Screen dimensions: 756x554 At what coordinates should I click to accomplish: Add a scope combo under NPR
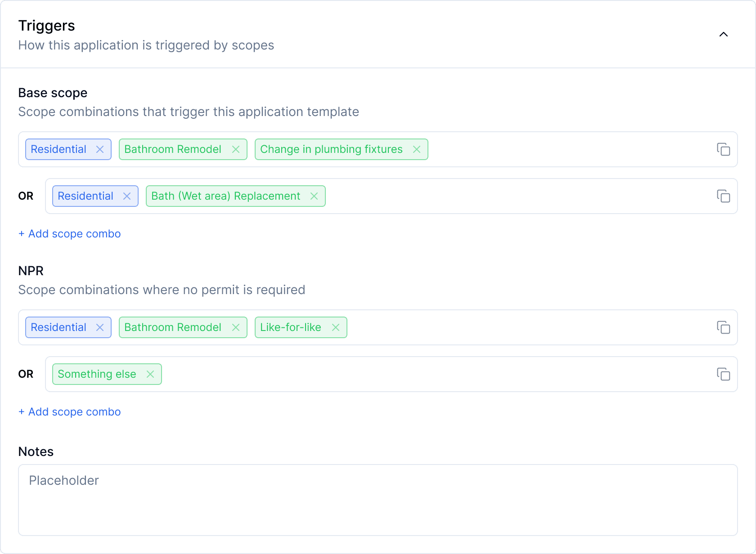pyautogui.click(x=69, y=411)
